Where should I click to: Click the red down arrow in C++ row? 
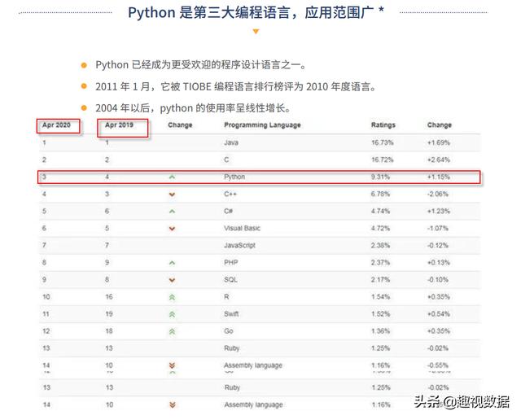[x=172, y=195]
